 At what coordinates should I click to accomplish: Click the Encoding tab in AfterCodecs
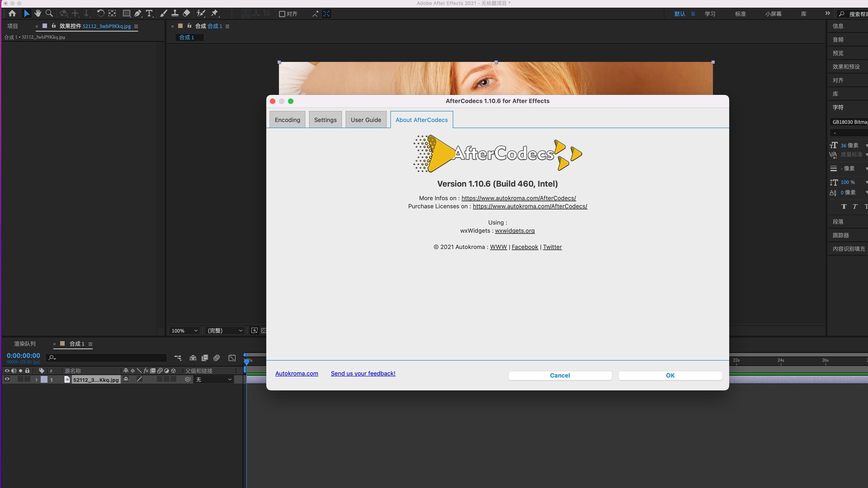click(x=287, y=120)
